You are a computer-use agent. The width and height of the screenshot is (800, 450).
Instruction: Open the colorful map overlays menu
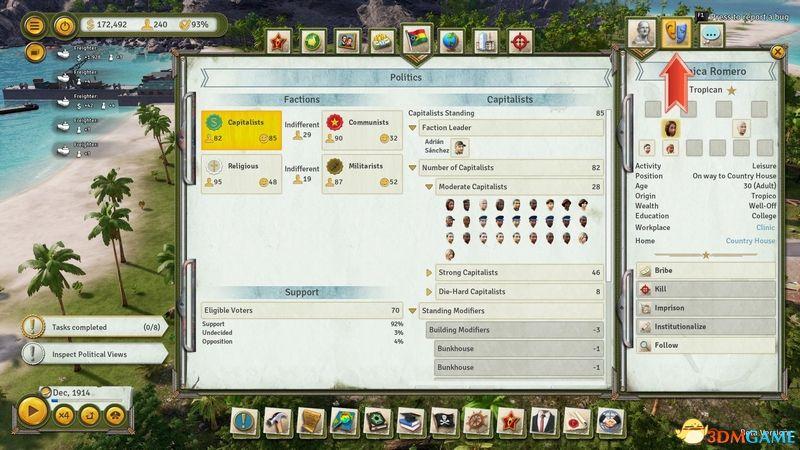tap(344, 422)
